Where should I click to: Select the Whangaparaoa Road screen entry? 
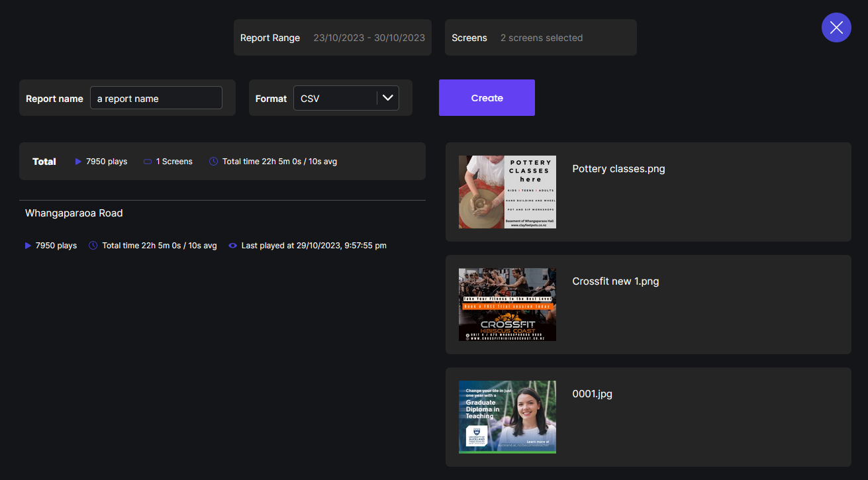click(x=73, y=213)
